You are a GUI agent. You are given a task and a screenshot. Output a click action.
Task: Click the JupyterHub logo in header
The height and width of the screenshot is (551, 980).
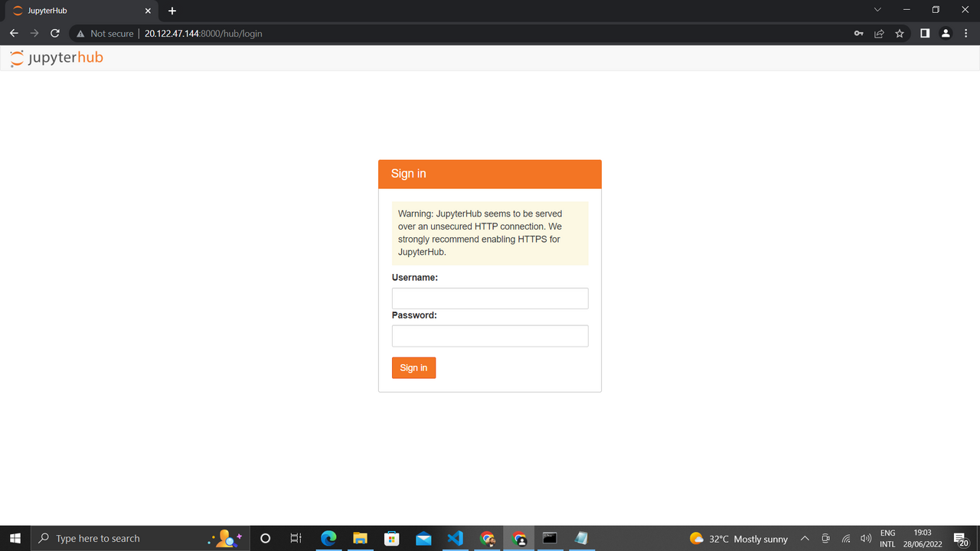pyautogui.click(x=57, y=58)
